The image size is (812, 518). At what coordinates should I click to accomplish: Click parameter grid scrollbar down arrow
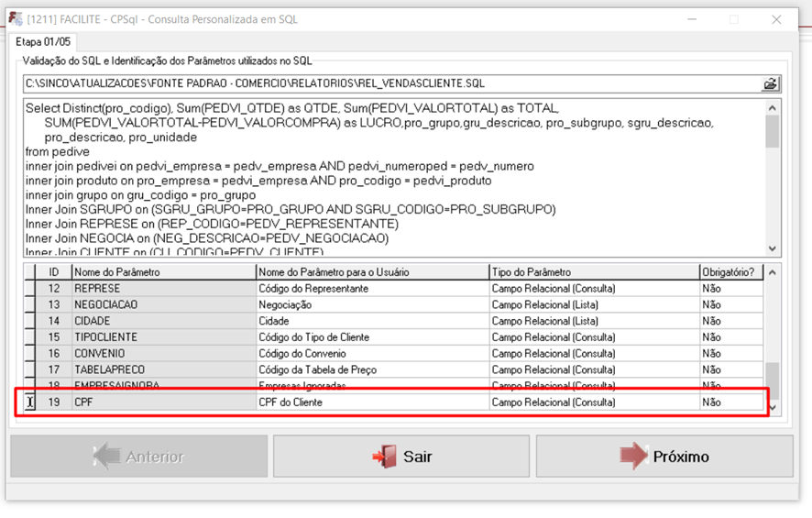772,408
